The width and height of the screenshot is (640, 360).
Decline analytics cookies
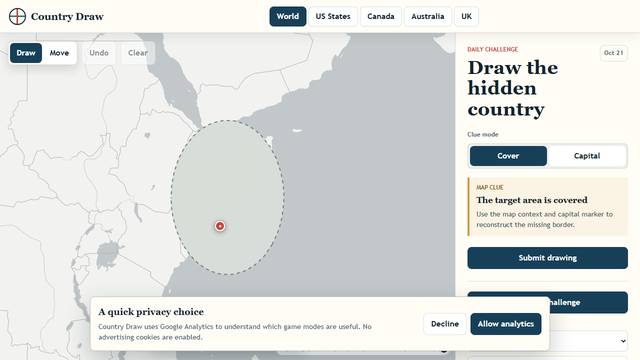click(x=445, y=324)
